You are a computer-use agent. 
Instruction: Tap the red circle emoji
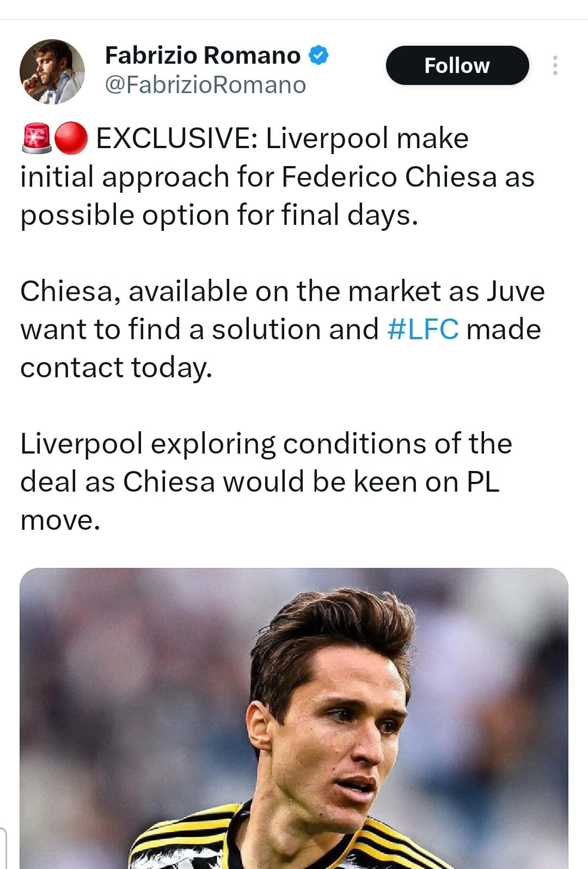[71, 138]
